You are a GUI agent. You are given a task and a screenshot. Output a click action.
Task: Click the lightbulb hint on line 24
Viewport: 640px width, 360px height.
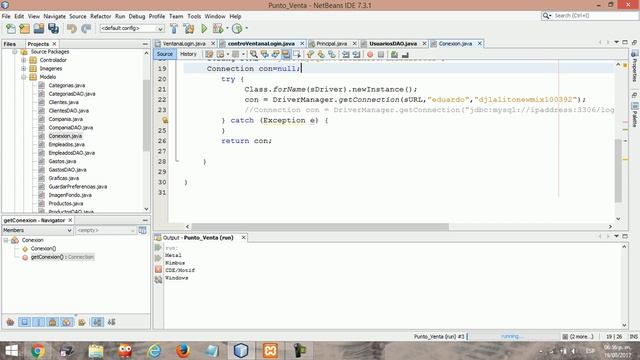point(165,120)
